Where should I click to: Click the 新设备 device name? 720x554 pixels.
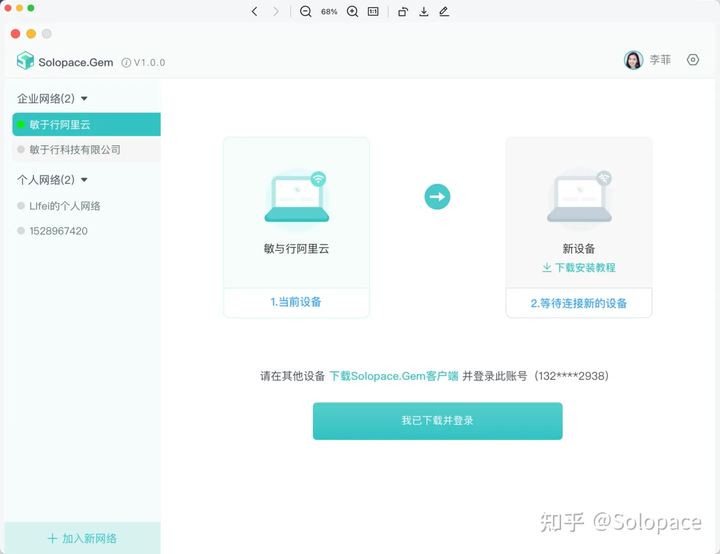pos(579,249)
